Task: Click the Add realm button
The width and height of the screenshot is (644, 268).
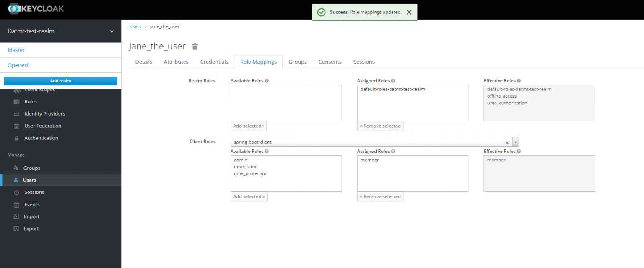Action: point(60,81)
